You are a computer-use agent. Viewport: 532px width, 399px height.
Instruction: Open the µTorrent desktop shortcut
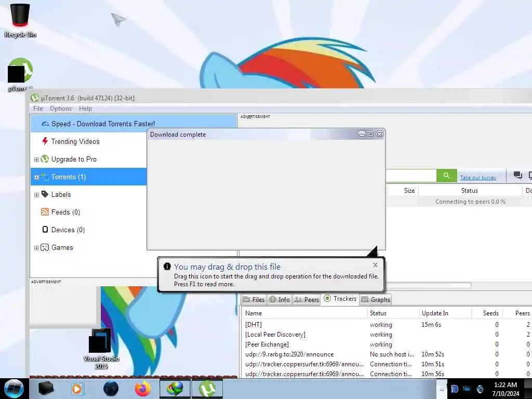click(20, 74)
